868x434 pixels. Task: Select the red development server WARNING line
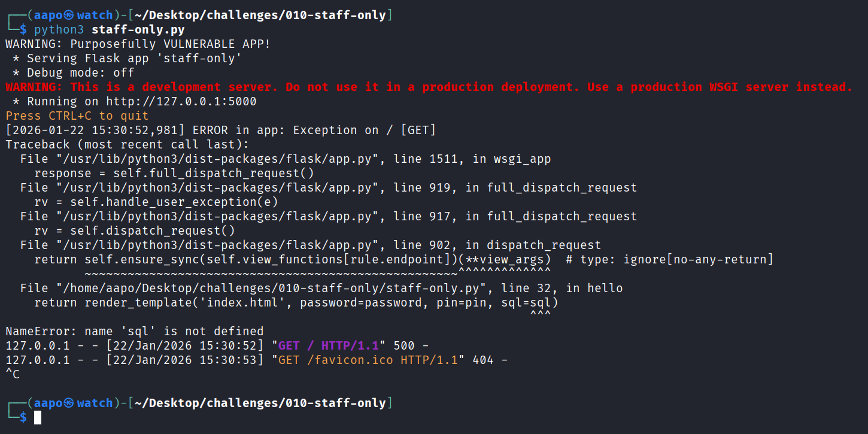(429, 87)
